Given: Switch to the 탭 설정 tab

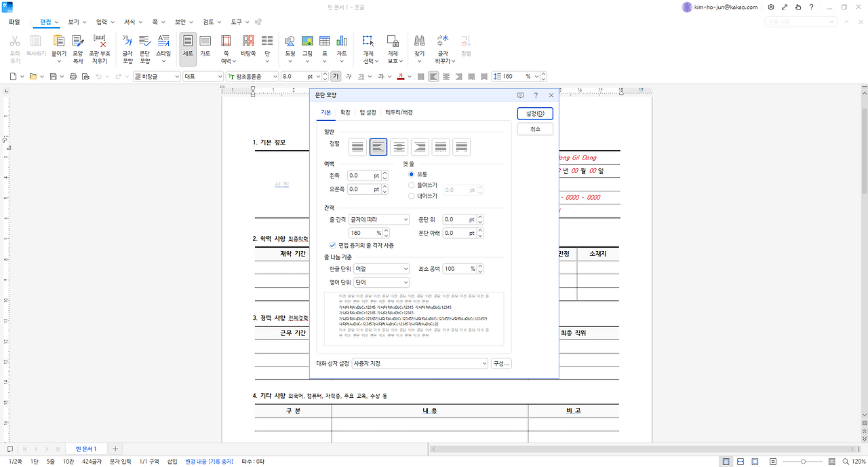Looking at the screenshot, I should pyautogui.click(x=368, y=112).
